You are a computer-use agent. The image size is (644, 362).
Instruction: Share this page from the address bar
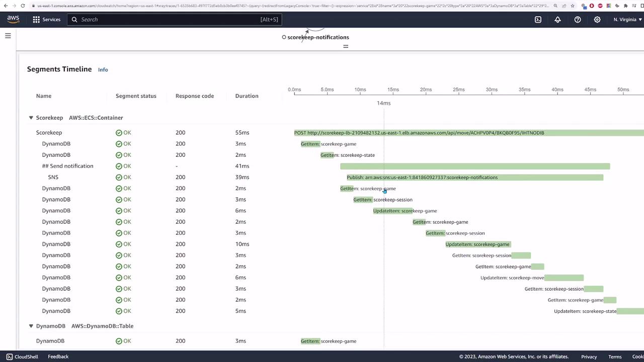[x=564, y=6]
